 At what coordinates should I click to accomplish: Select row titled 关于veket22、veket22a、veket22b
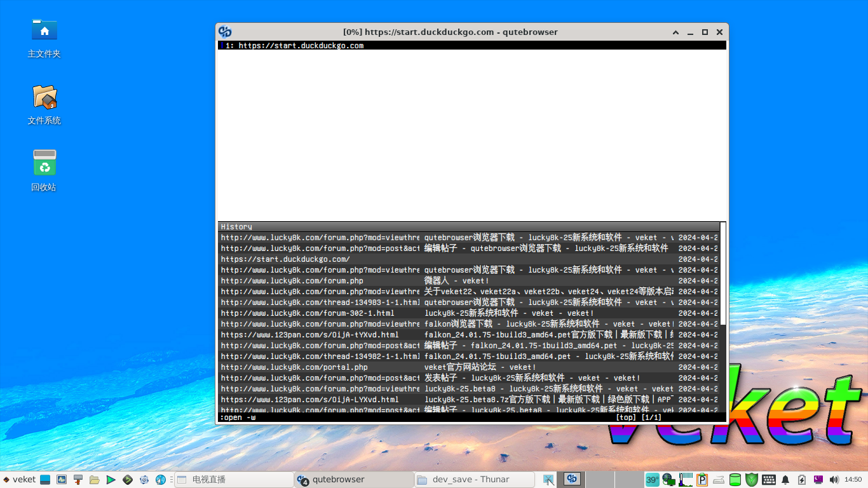pos(470,292)
